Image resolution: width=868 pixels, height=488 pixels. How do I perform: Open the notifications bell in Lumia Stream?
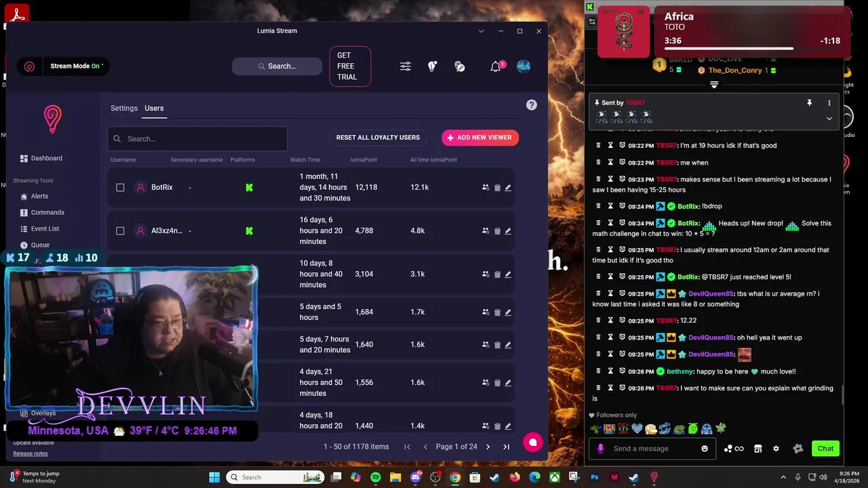496,66
